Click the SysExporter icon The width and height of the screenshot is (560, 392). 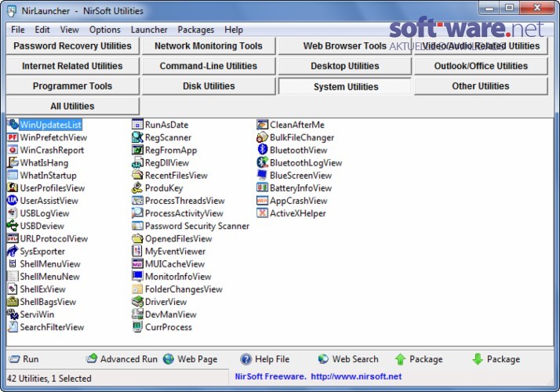point(13,252)
